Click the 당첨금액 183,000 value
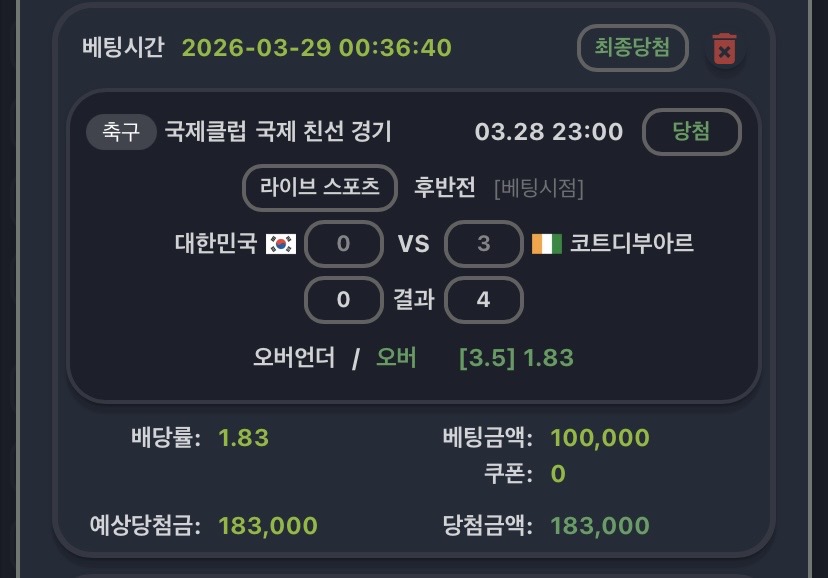828x578 pixels. 600,526
